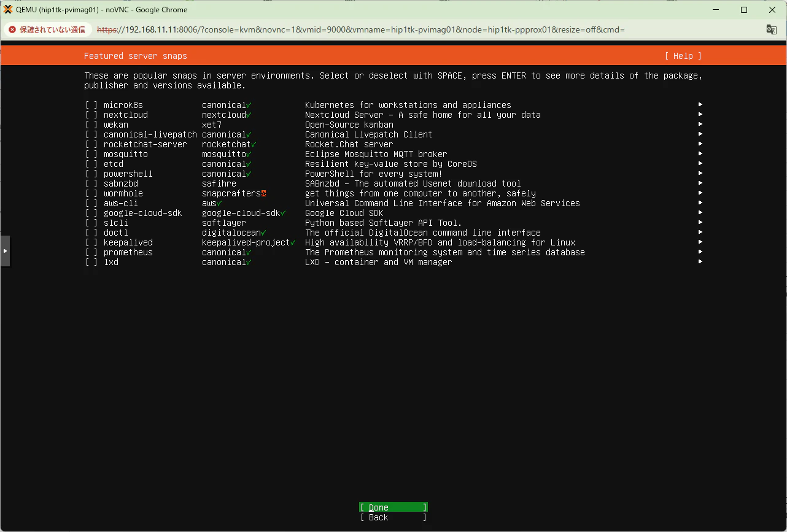
Task: Check the wekan snap checkbox
Action: pyautogui.click(x=91, y=125)
